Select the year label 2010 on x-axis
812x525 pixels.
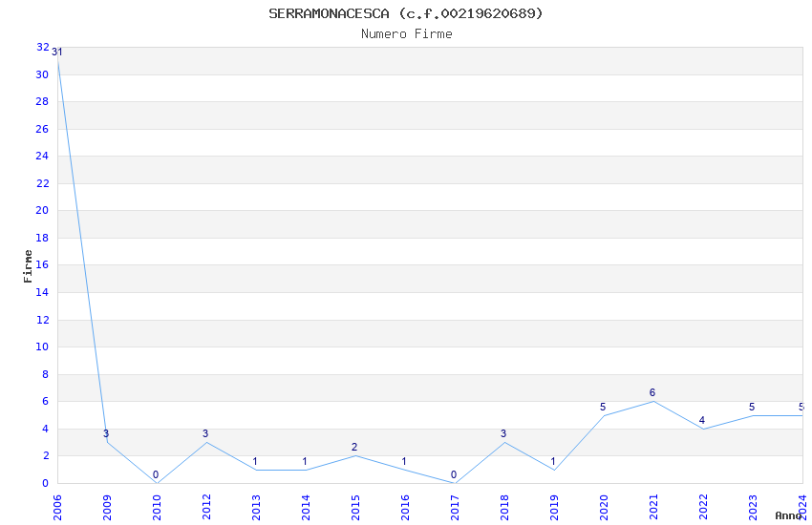click(x=157, y=507)
